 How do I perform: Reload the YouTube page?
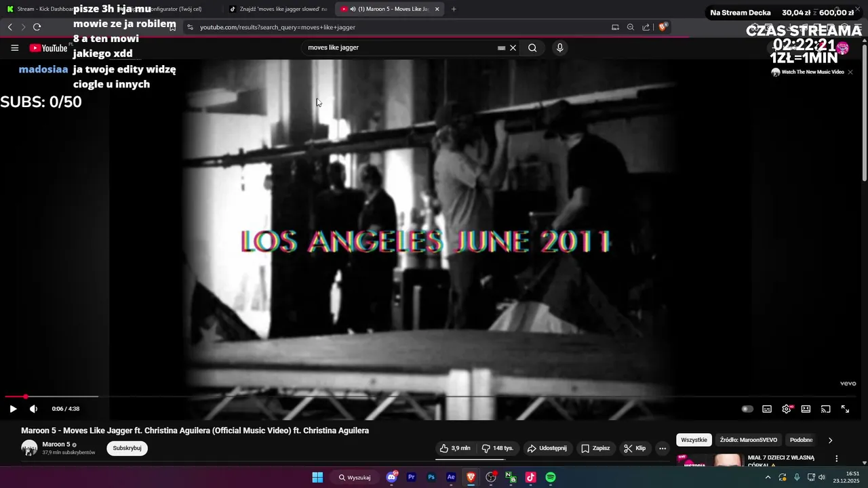coord(37,27)
